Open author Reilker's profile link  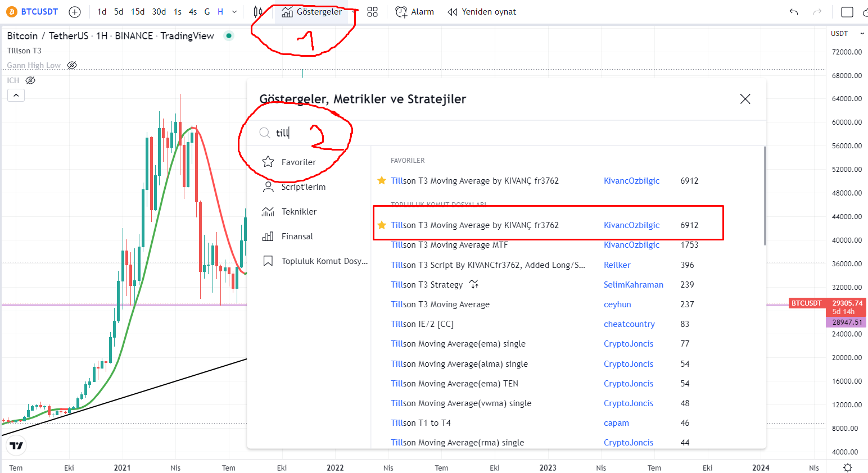[617, 265]
